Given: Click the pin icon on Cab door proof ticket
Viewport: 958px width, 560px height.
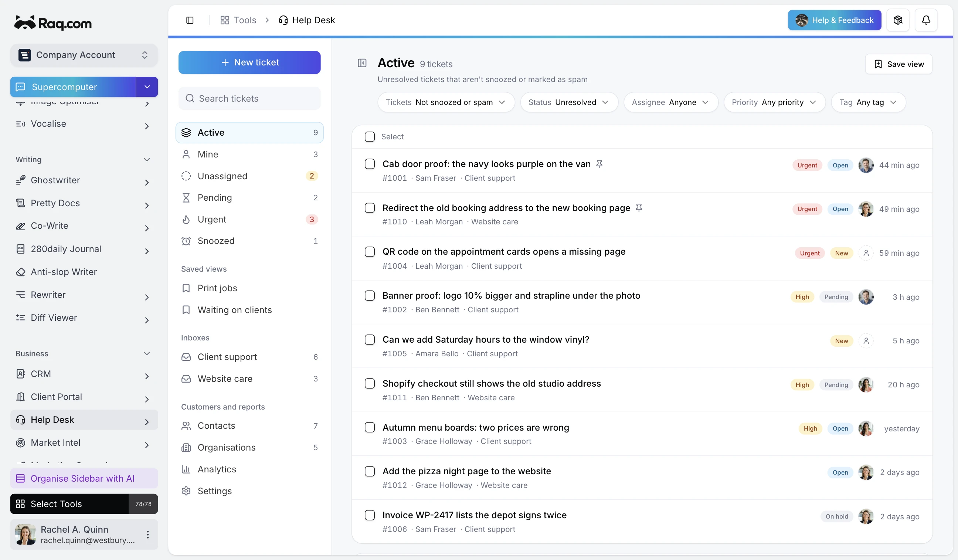Looking at the screenshot, I should (599, 164).
